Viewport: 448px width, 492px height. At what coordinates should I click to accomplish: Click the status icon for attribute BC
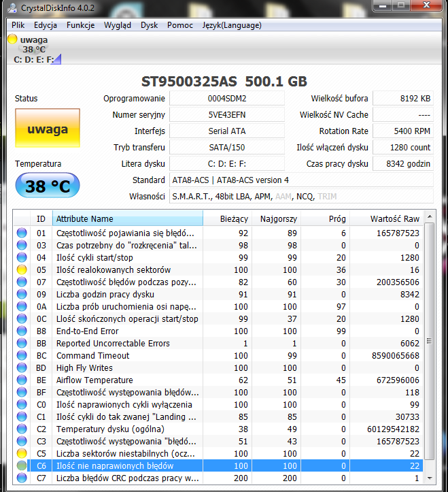coord(22,355)
